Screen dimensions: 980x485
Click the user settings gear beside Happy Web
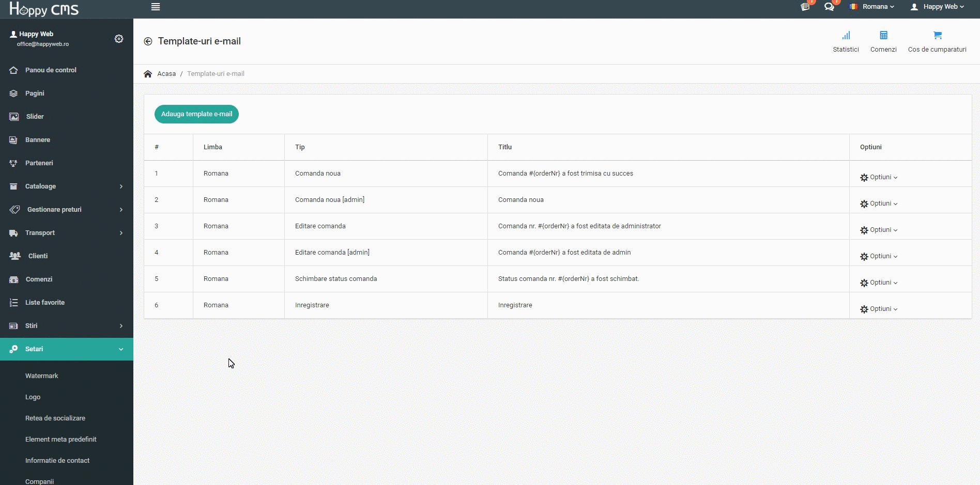119,39
